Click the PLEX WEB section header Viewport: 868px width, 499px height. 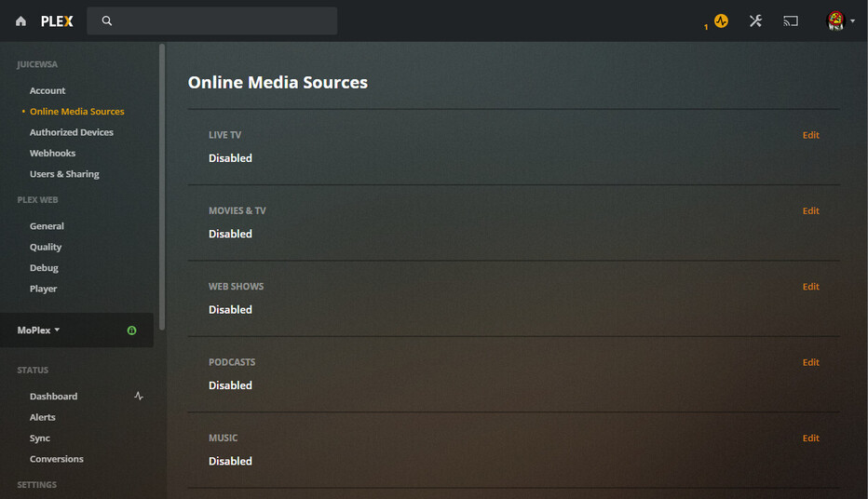(x=37, y=200)
